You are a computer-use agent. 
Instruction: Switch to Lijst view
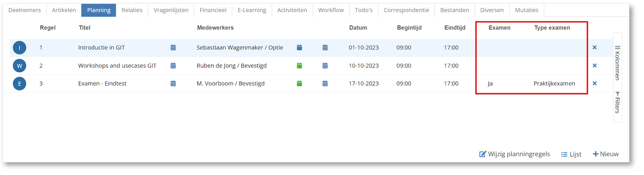[571, 154]
